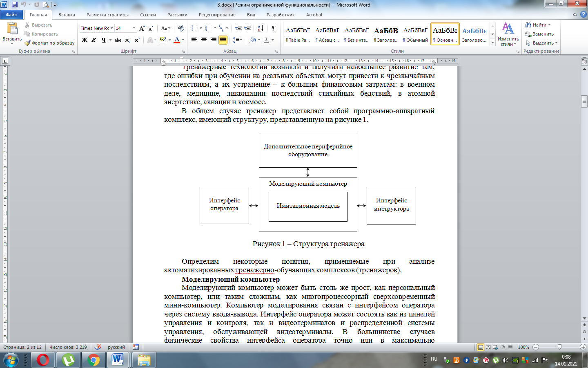Click the zoom out minus button
Screen dimensions: 588x368
pyautogui.click(x=536, y=347)
